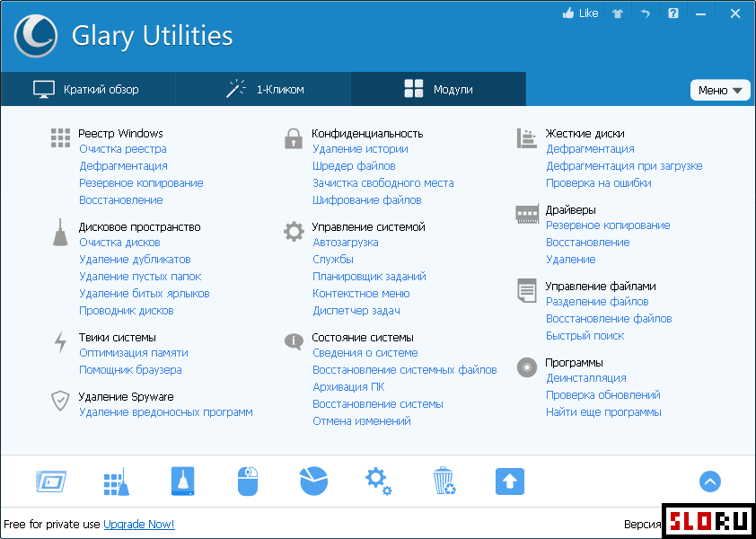
Task: Open Удаление вредоносных программ
Action: point(166,412)
